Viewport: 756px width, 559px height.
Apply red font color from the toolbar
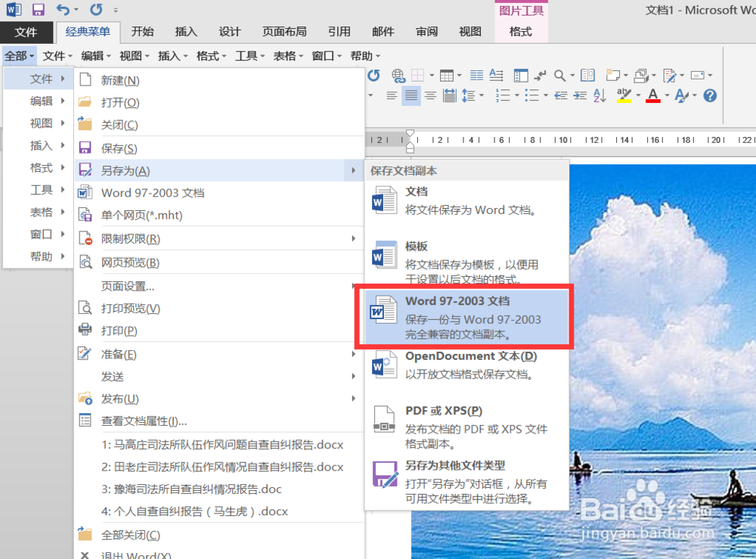pyautogui.click(x=652, y=95)
